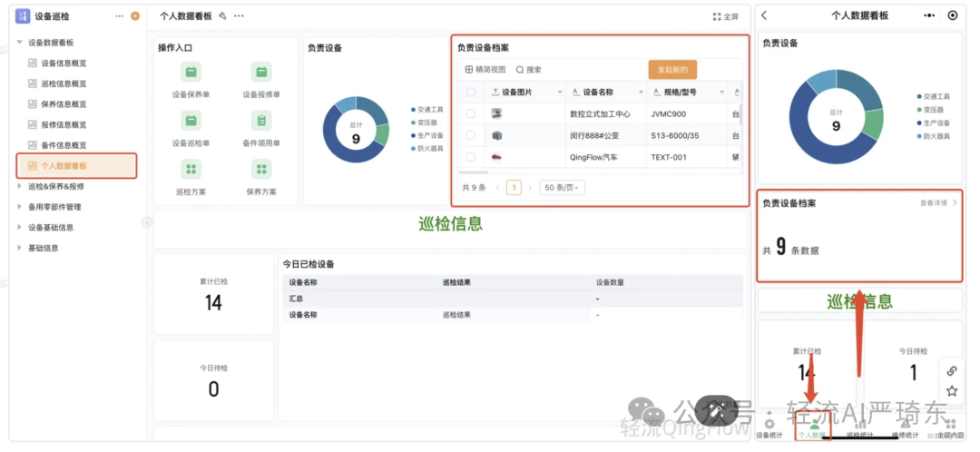Image resolution: width=980 pixels, height=452 pixels.
Task: Click the QingFlow汽车 car thumbnail
Action: pyautogui.click(x=496, y=157)
